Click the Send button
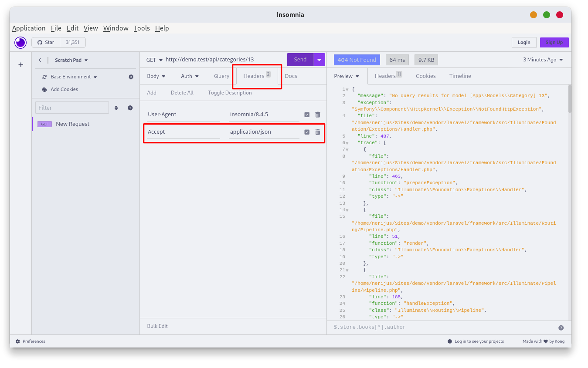 (300, 60)
